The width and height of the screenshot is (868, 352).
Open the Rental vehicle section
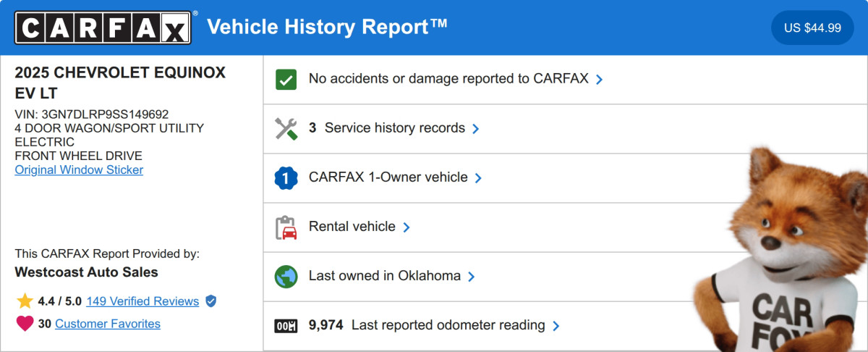click(x=352, y=227)
